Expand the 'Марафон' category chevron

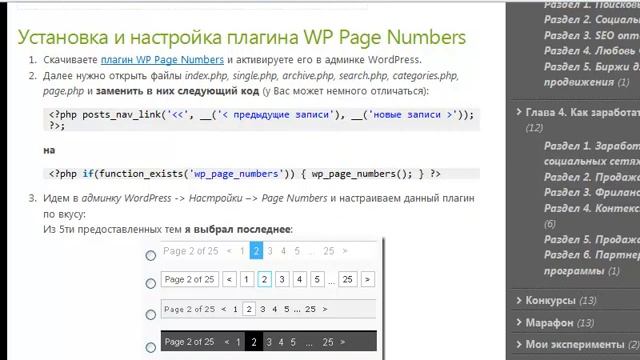519,322
